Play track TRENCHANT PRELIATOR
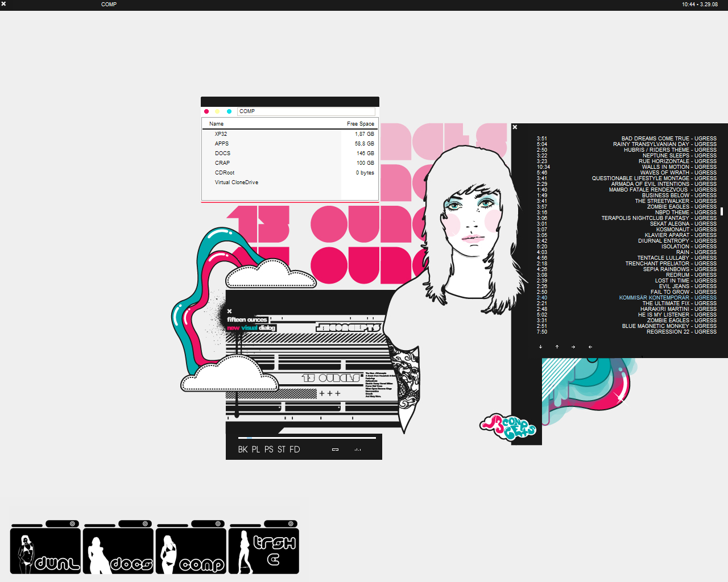Viewport: 728px width, 582px height. tap(671, 264)
